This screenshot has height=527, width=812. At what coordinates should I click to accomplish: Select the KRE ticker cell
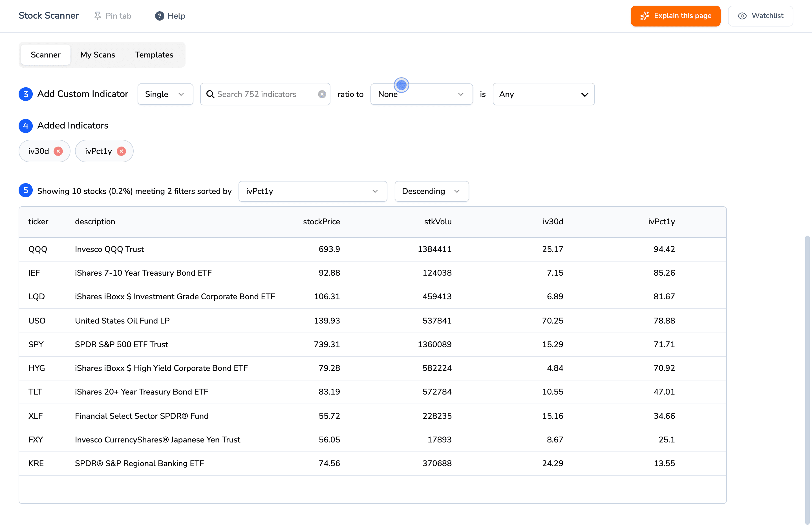(x=36, y=464)
